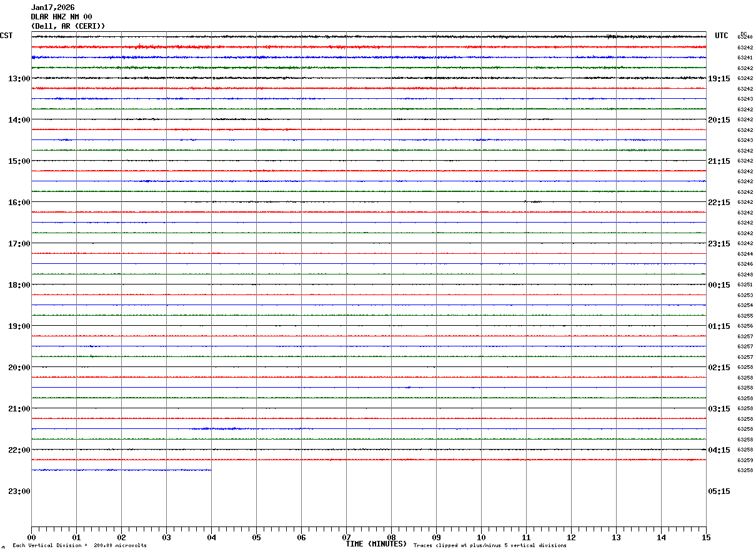Click the DC column header
The height and width of the screenshot is (554, 756).
(x=744, y=34)
